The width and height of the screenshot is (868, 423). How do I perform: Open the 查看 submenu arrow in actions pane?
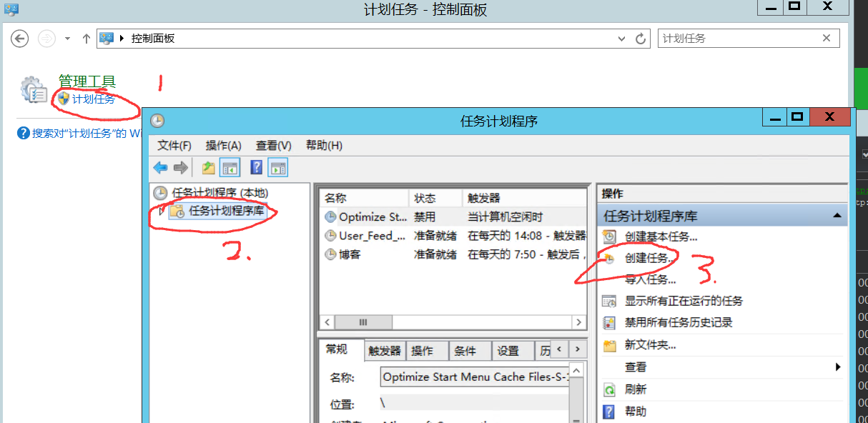coord(838,367)
